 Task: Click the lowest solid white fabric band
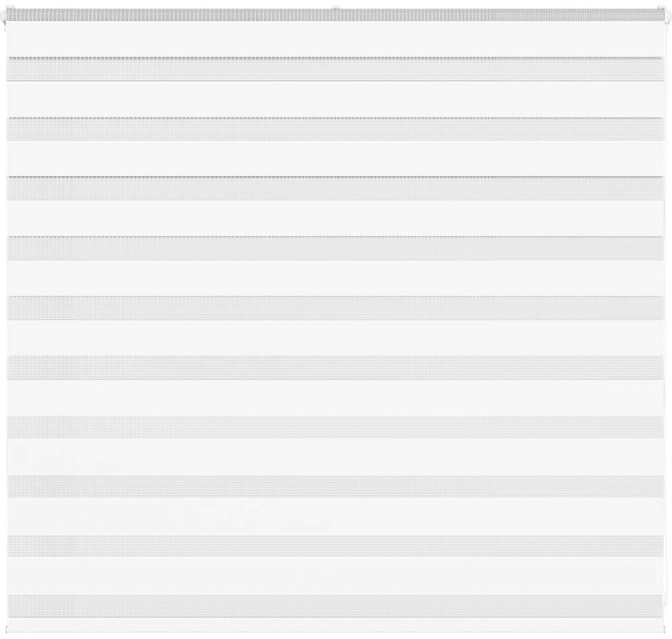335,576
